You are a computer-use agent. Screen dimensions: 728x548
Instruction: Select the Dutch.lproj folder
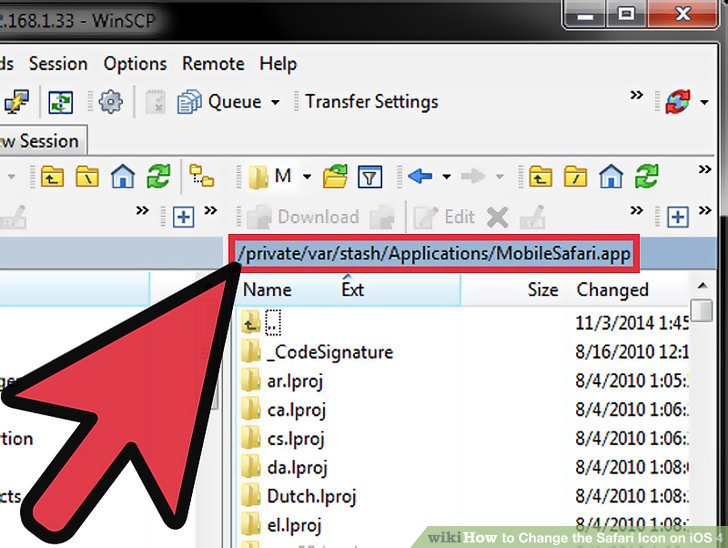click(x=299, y=496)
